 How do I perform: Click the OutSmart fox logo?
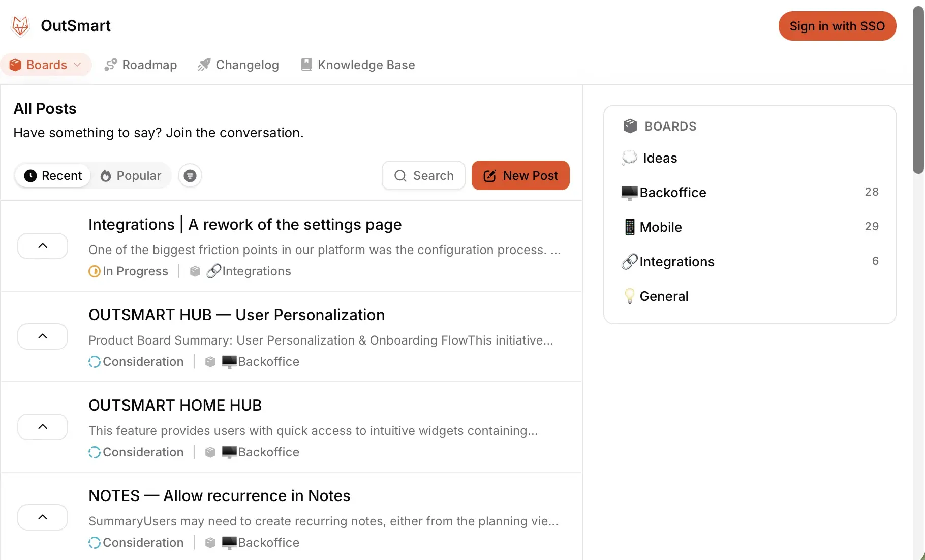(x=20, y=26)
